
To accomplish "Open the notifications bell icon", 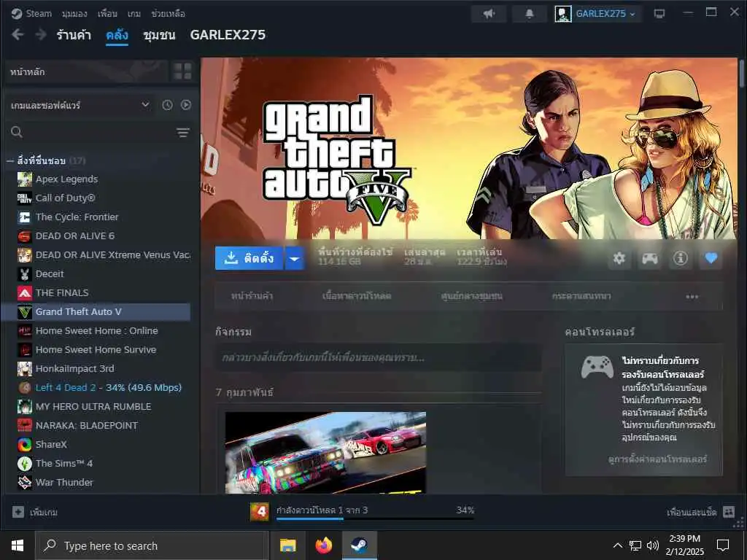I will 530,14.
